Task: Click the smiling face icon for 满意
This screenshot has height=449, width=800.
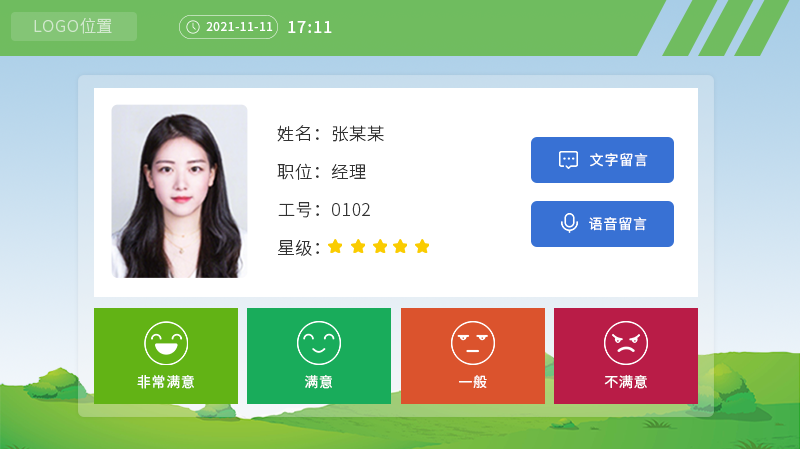Action: tap(319, 343)
